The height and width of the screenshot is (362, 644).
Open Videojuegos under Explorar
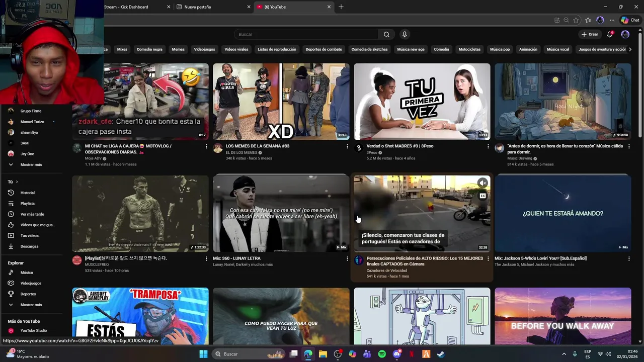[32, 283]
